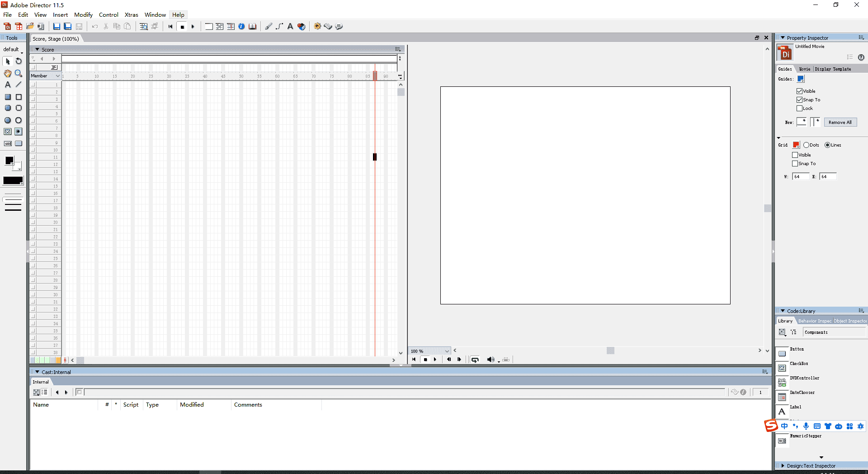Select the Text tool in Tools palette
This screenshot has height=474, width=868.
(x=8, y=85)
